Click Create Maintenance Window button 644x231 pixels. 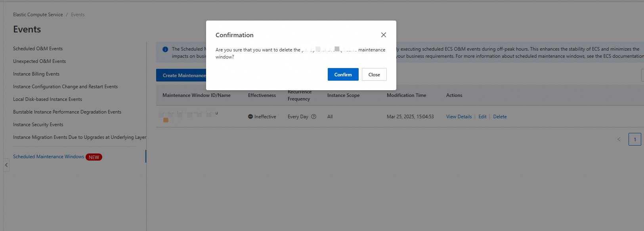(x=181, y=75)
